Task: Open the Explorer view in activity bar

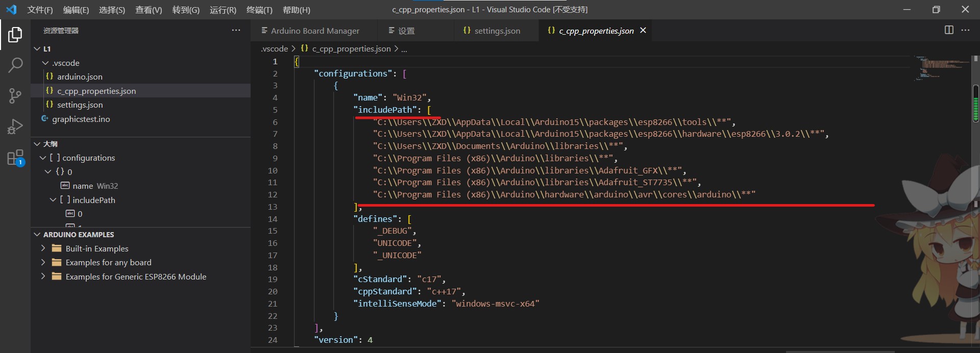Action: point(15,35)
